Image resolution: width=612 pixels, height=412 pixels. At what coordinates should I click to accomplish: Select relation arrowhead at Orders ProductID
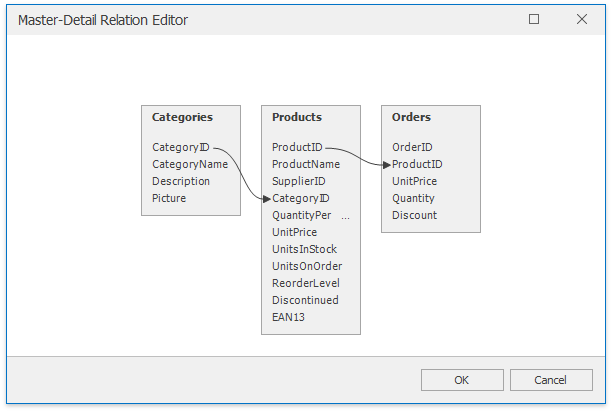point(387,165)
